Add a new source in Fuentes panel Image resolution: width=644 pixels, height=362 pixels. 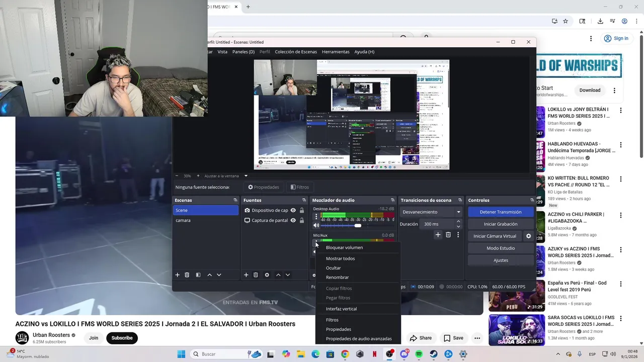(246, 275)
